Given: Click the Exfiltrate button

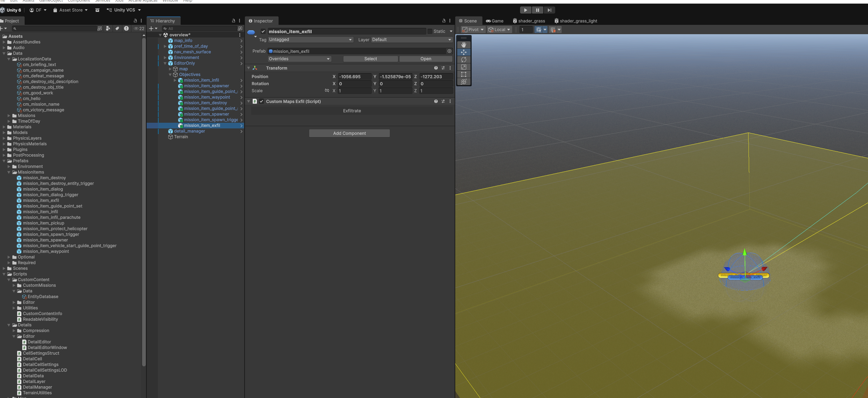Looking at the screenshot, I should click(352, 111).
